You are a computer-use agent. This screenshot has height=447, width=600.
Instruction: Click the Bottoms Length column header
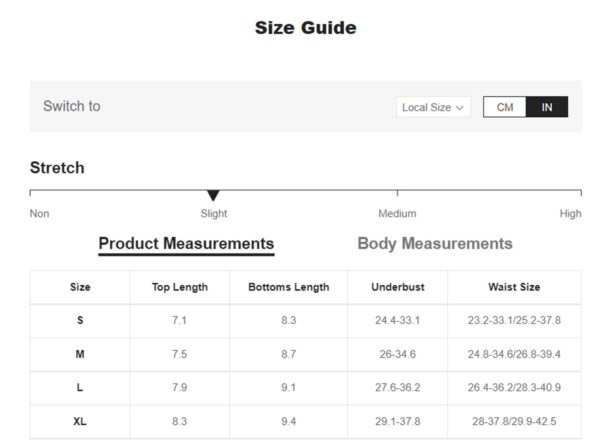coord(289,287)
